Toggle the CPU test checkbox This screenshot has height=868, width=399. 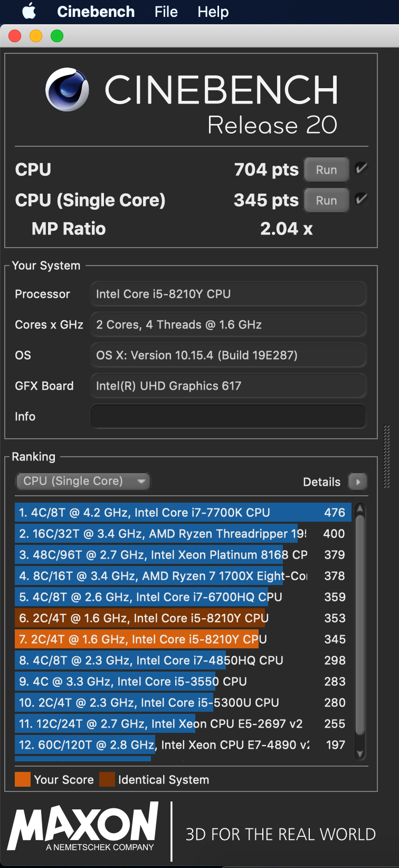click(x=362, y=168)
